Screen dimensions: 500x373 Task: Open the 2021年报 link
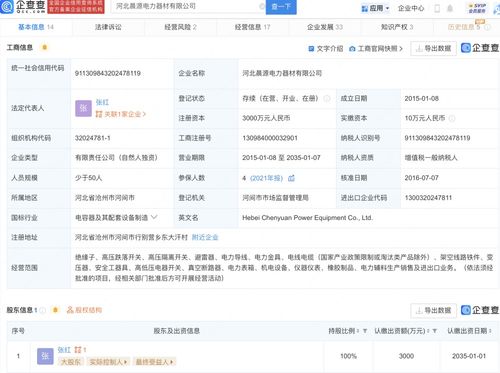(266, 178)
